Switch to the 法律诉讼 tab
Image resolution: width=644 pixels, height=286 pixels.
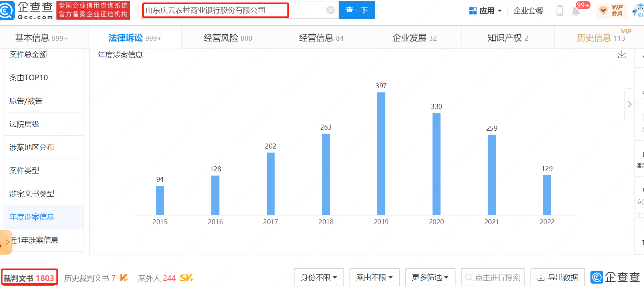[x=135, y=38]
